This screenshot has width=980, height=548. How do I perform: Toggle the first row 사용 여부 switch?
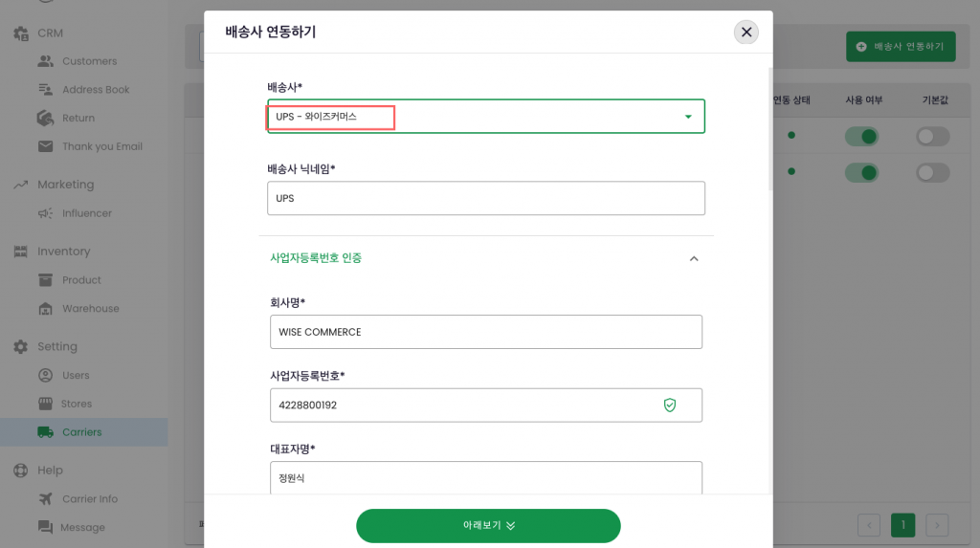[x=860, y=137]
